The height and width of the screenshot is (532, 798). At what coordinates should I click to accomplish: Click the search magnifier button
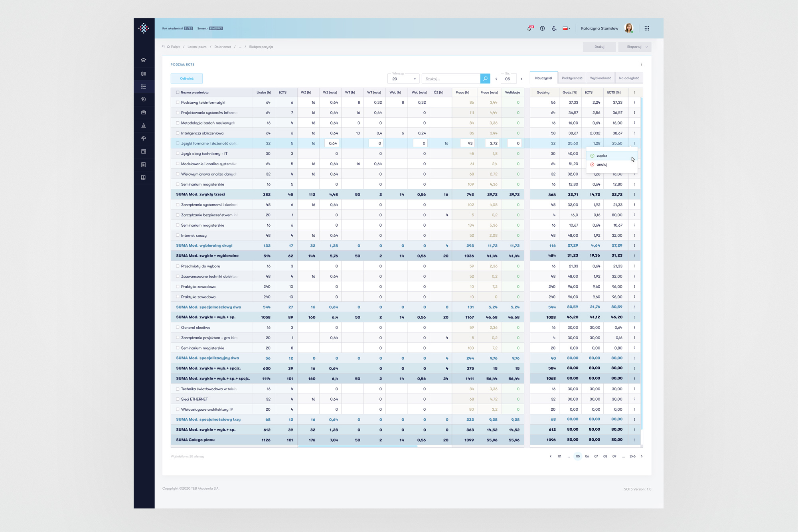[x=485, y=79]
